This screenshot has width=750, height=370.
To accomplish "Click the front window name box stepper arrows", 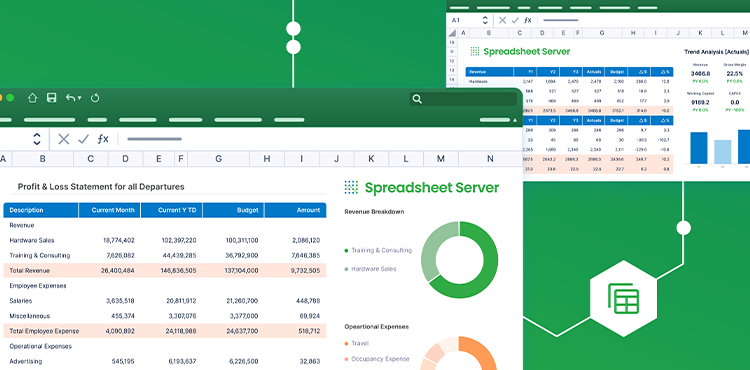I will click(x=37, y=139).
